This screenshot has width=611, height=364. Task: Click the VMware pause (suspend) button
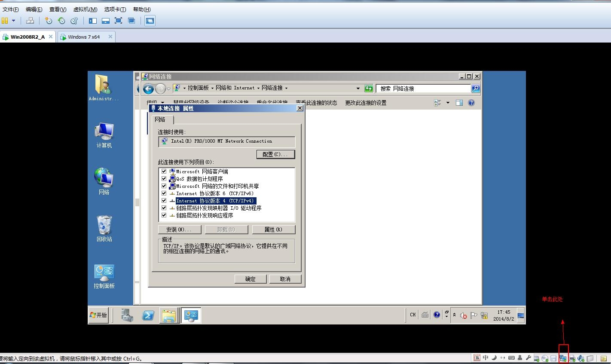5,21
